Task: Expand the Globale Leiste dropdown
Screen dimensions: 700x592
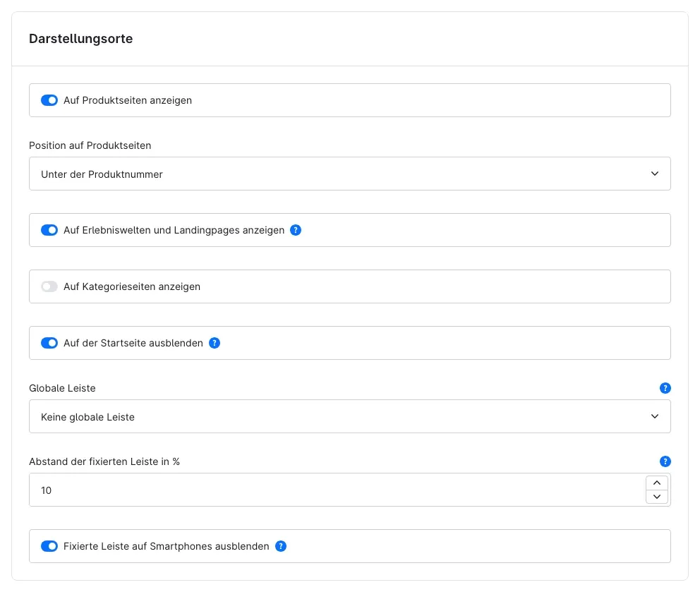Action: point(349,416)
